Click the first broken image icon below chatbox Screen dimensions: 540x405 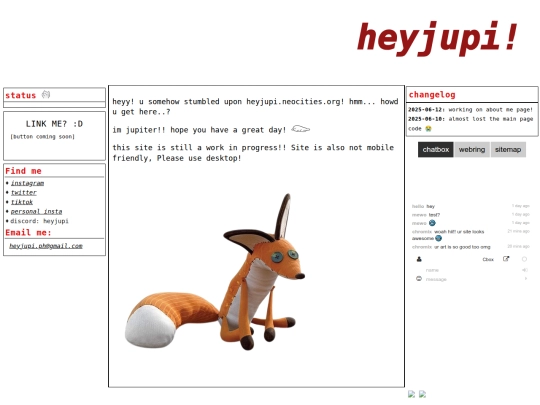pos(411,394)
